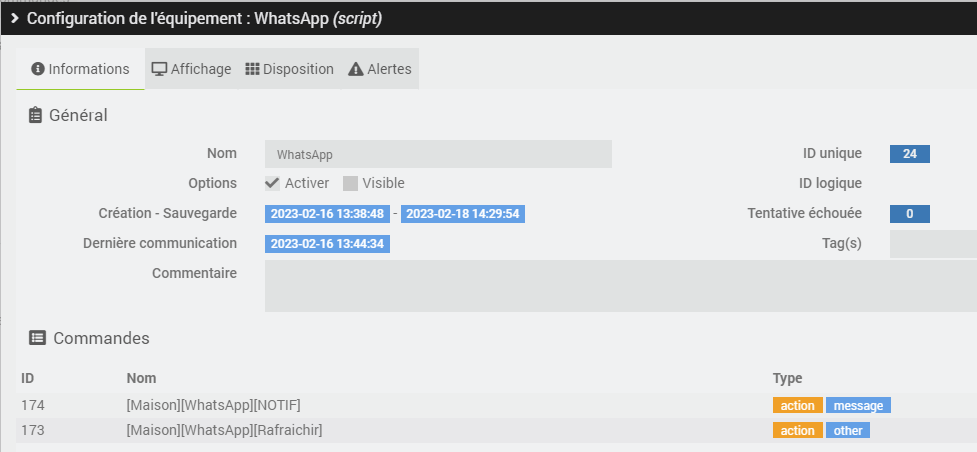Click the Commandes list icon
This screenshot has width=977, height=452.
click(x=37, y=338)
